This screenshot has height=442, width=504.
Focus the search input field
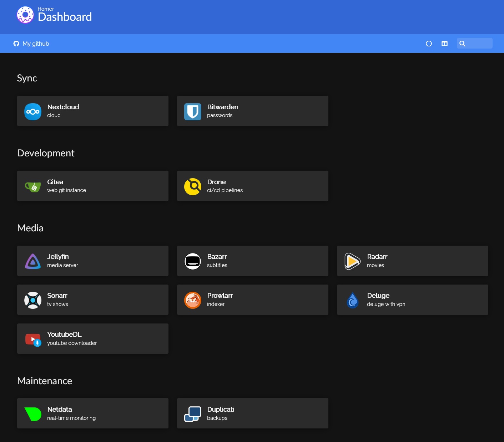[479, 44]
